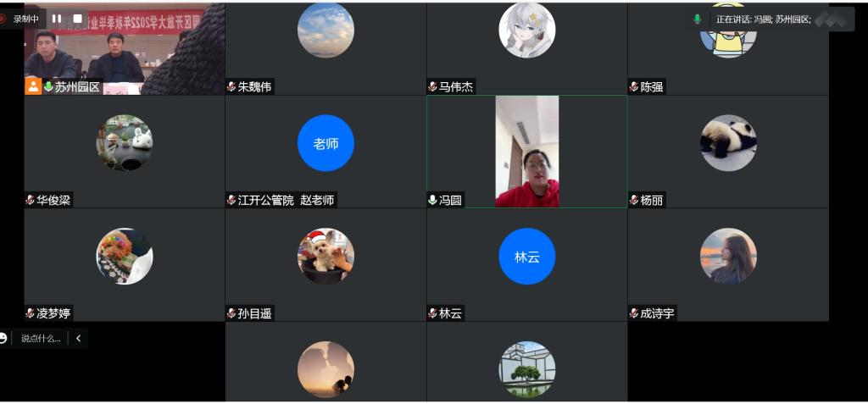Select 杨丽's panda avatar

pyautogui.click(x=728, y=143)
